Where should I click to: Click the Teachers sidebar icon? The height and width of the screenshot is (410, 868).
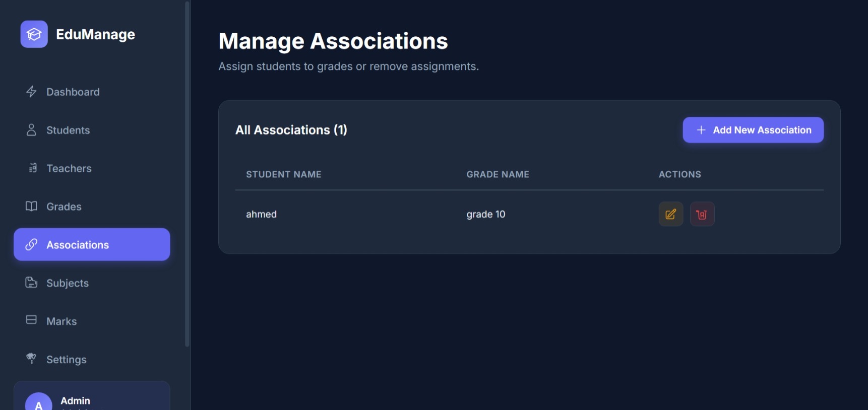coord(33,168)
